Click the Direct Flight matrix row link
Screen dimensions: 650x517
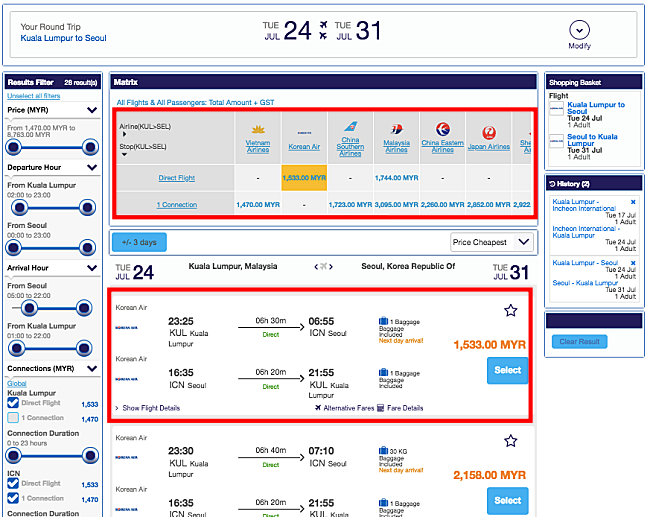click(177, 178)
